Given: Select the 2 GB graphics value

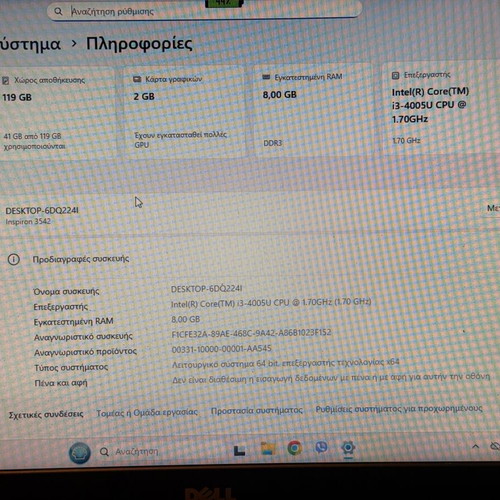Looking at the screenshot, I should pos(144,97).
